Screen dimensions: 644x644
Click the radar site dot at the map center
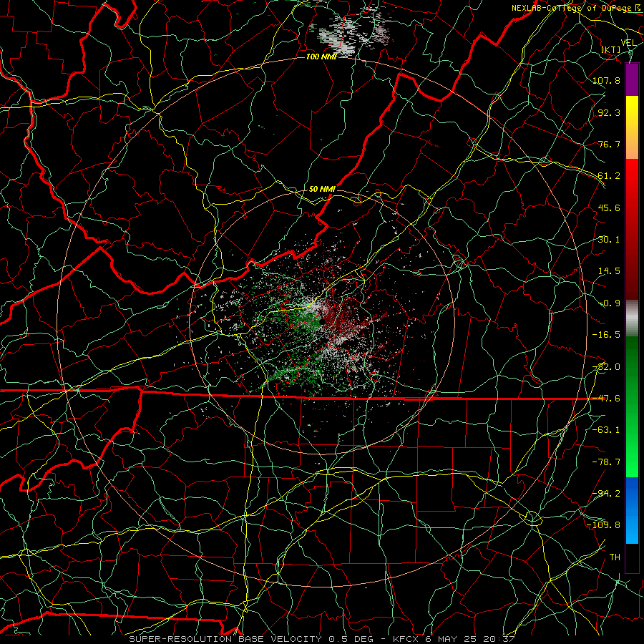[x=322, y=322]
